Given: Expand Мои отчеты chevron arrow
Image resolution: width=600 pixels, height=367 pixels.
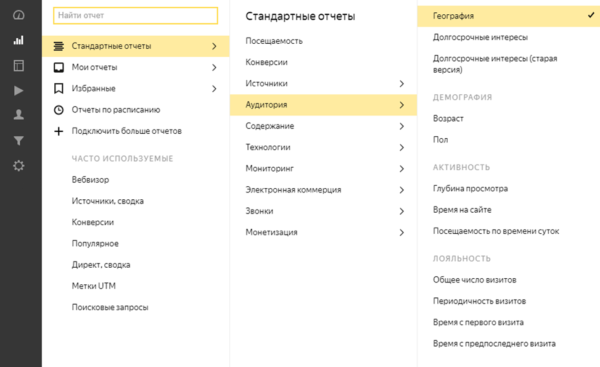Looking at the screenshot, I should 214,67.
